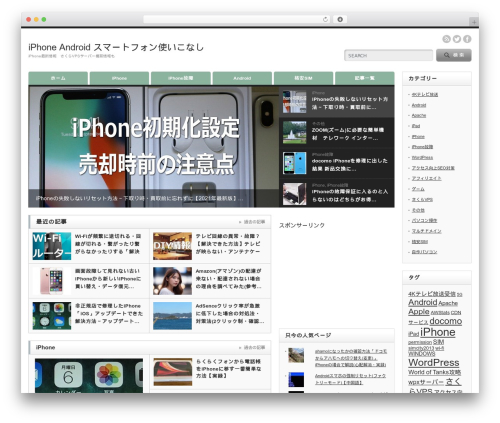
Task: Open the iPhone初期化設定 hero banner image
Action: (154, 147)
